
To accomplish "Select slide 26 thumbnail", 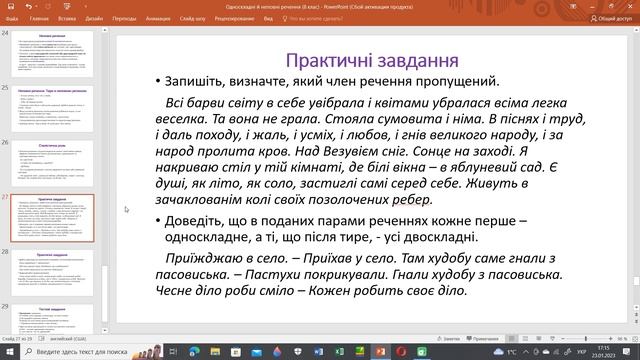I will (52, 163).
